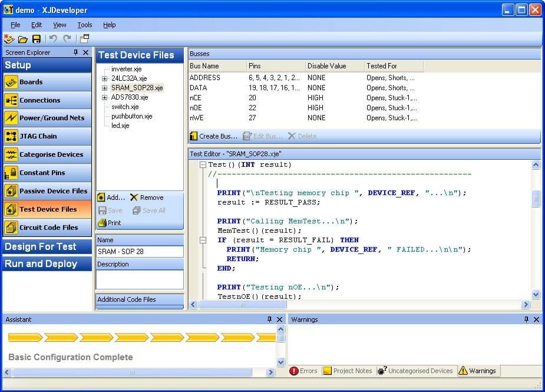Click the new project toolbar icon
The height and width of the screenshot is (392, 545).
[x=9, y=39]
